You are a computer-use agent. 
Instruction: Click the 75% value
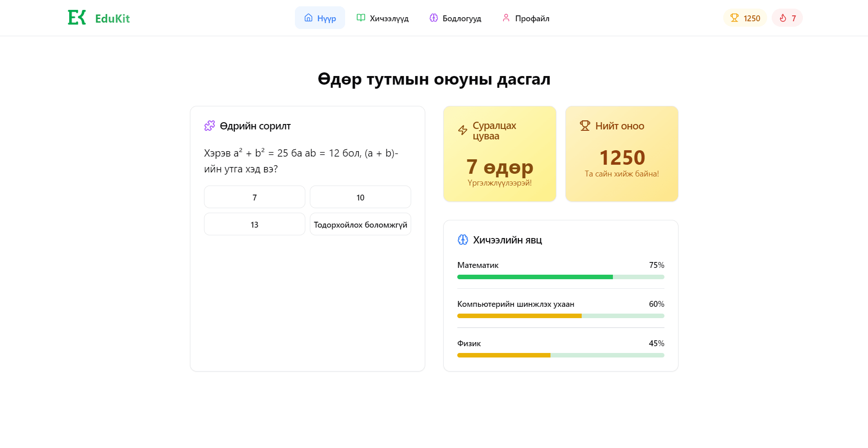(657, 265)
